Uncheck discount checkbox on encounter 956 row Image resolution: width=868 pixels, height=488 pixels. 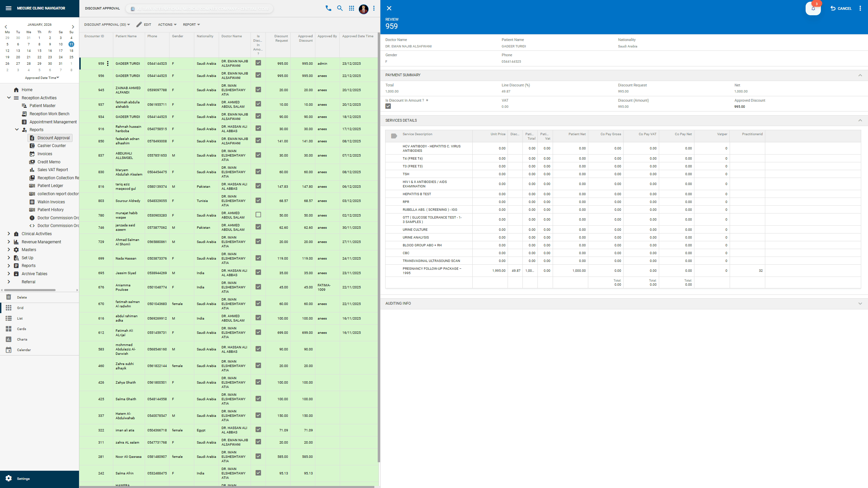[x=258, y=75]
